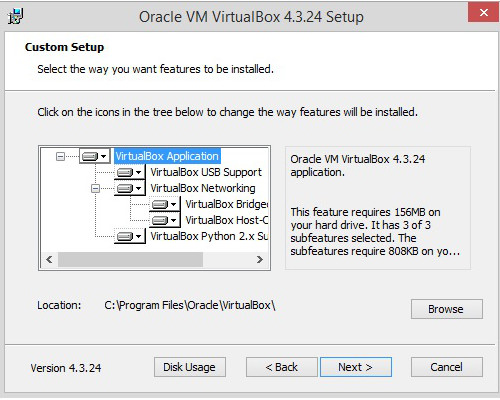Go to the next setup step
500x400 pixels.
(x=356, y=367)
